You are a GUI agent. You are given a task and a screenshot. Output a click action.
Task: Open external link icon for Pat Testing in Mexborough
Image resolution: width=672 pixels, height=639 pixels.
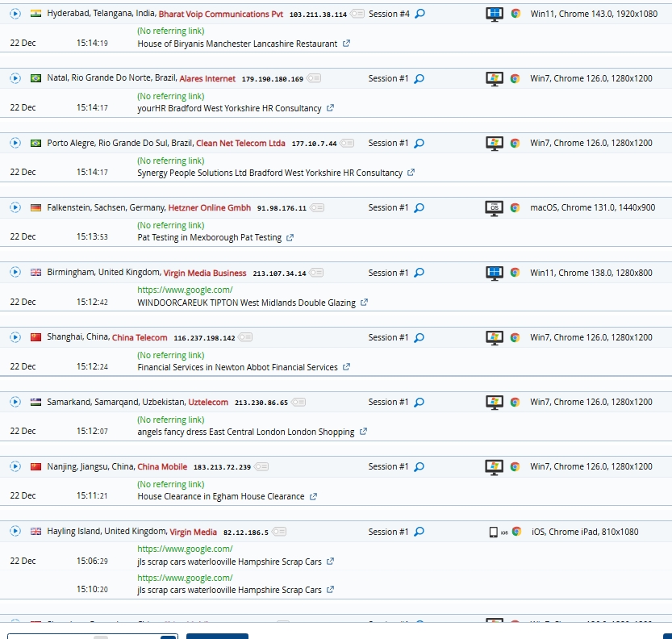click(x=290, y=238)
